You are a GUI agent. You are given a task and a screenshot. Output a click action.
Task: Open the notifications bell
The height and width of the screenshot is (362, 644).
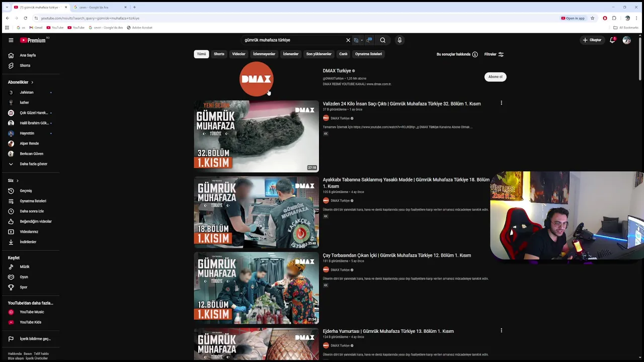click(612, 40)
